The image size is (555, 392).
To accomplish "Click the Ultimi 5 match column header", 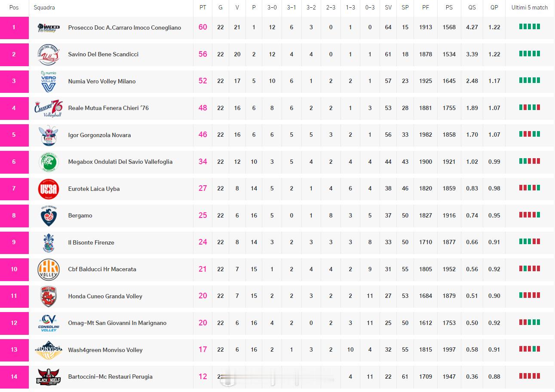I will (529, 7).
